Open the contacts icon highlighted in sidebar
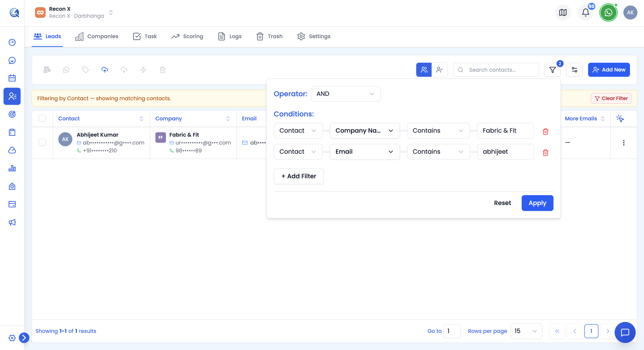The height and width of the screenshot is (350, 644). point(12,96)
